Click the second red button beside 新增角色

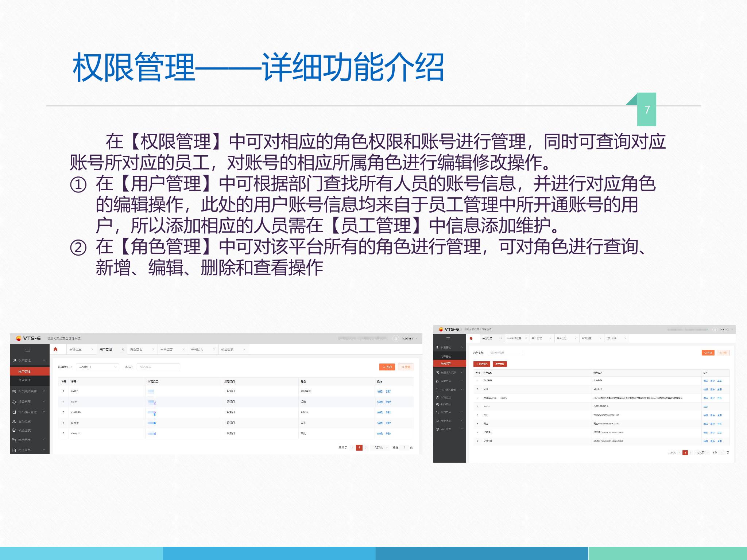[x=500, y=364]
